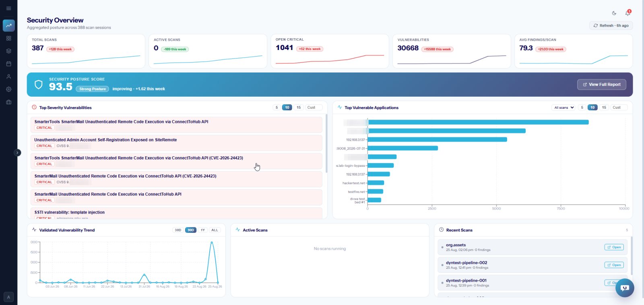644x305 pixels.
Task: Click the Strong Posture badge
Action: 93,89
